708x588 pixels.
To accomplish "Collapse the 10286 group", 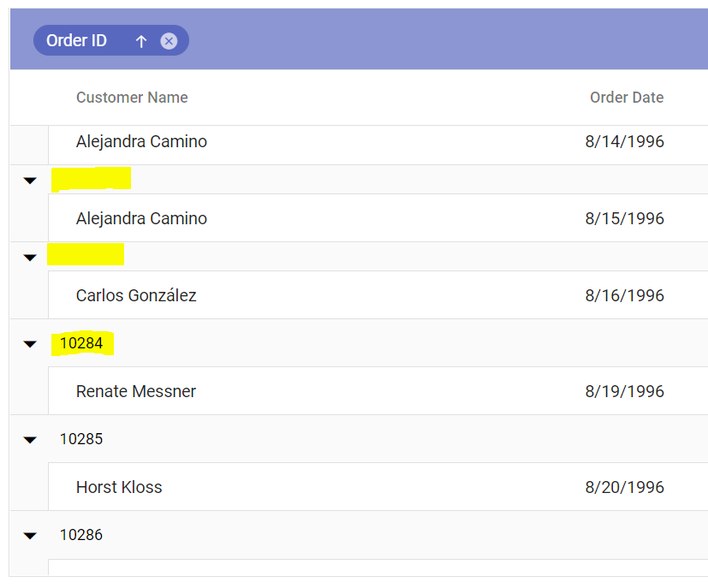I will [x=30, y=536].
